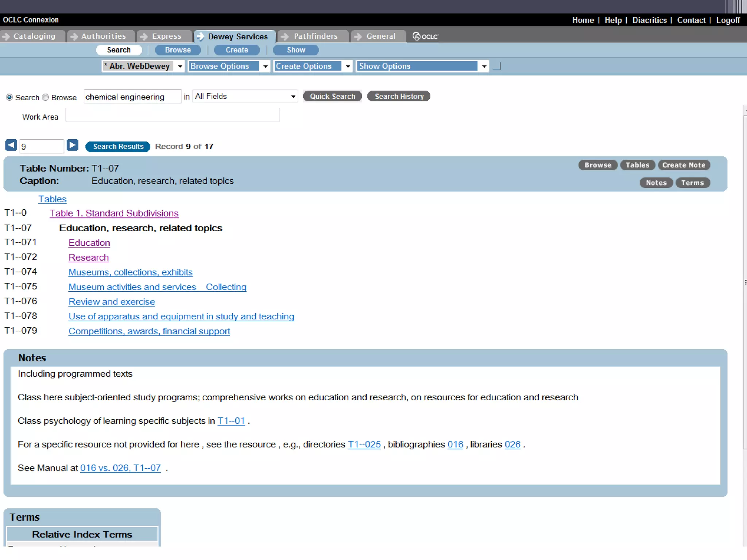Click the Pathfinders tab arrow icon
The height and width of the screenshot is (560, 747).
(x=285, y=36)
